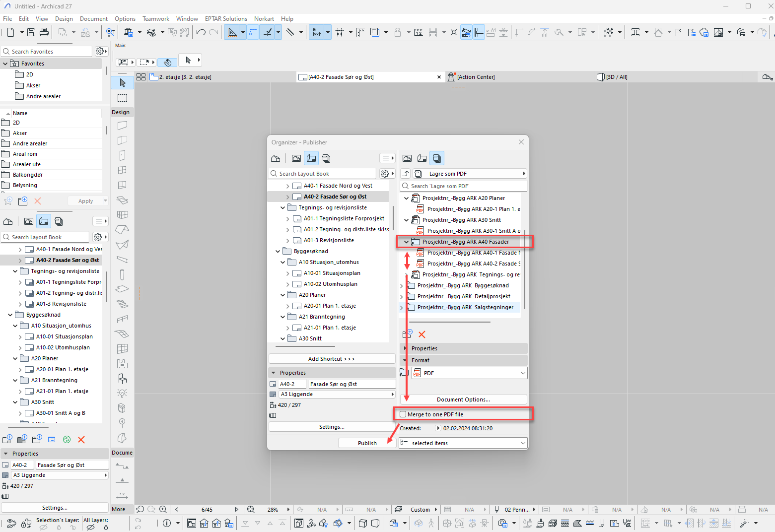This screenshot has height=532, width=775.
Task: Click the Undo arrow icon
Action: 201,32
